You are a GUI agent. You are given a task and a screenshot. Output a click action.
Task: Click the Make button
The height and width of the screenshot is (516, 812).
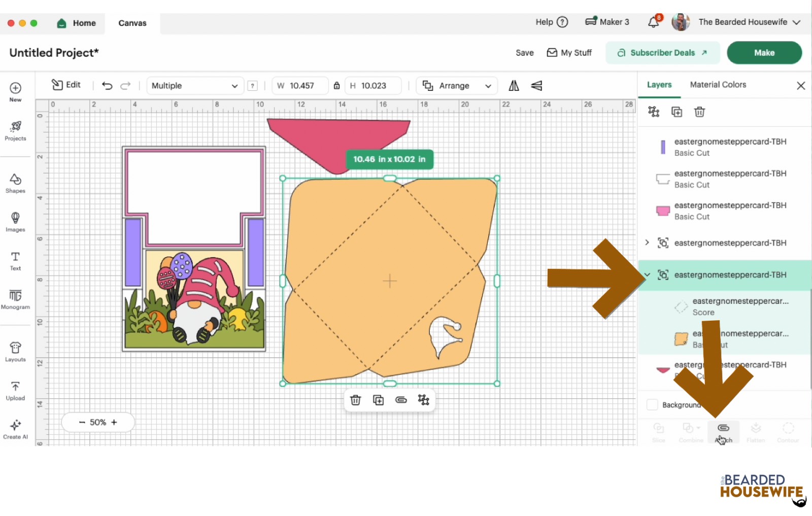[764, 53]
